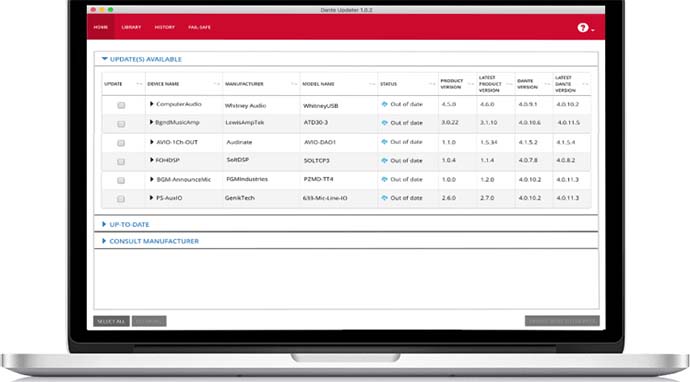Click Out of date icon for ComputerAudio
The height and width of the screenshot is (382, 690).
pos(384,104)
